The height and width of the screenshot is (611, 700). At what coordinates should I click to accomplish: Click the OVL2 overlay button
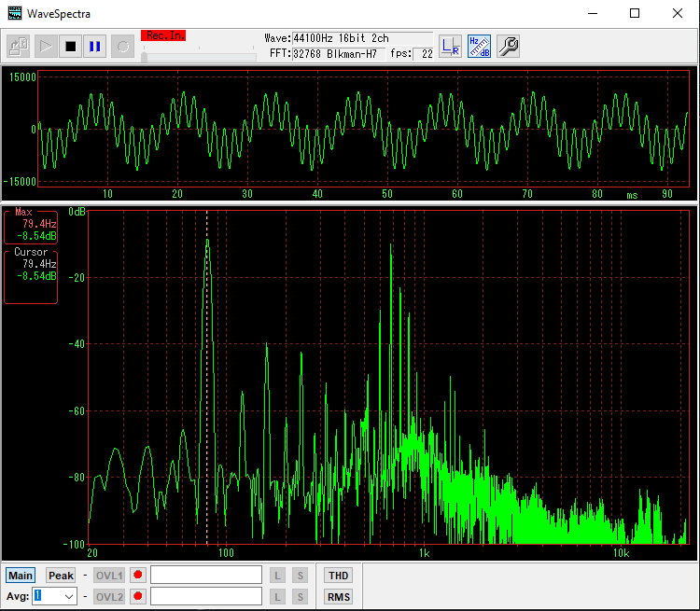tap(109, 597)
